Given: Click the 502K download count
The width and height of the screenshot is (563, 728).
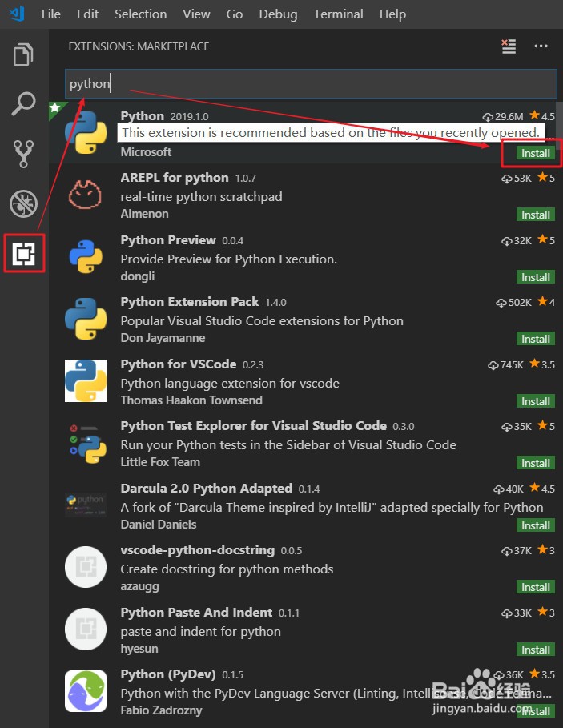Looking at the screenshot, I should (x=514, y=302).
